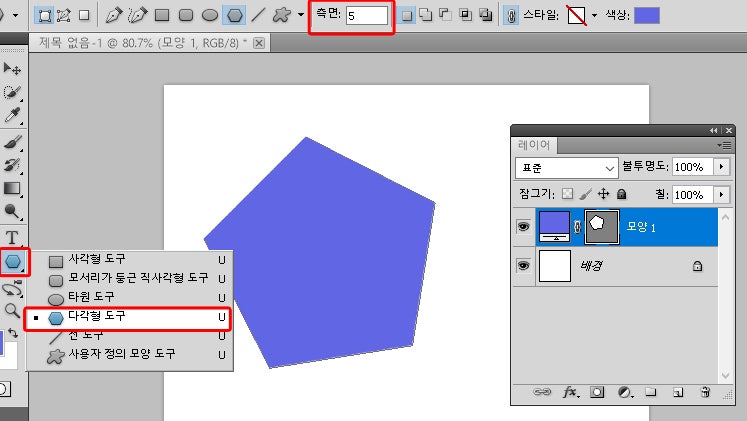Click the fill (칠) 100% field
This screenshot has width=747, height=421.
[693, 195]
